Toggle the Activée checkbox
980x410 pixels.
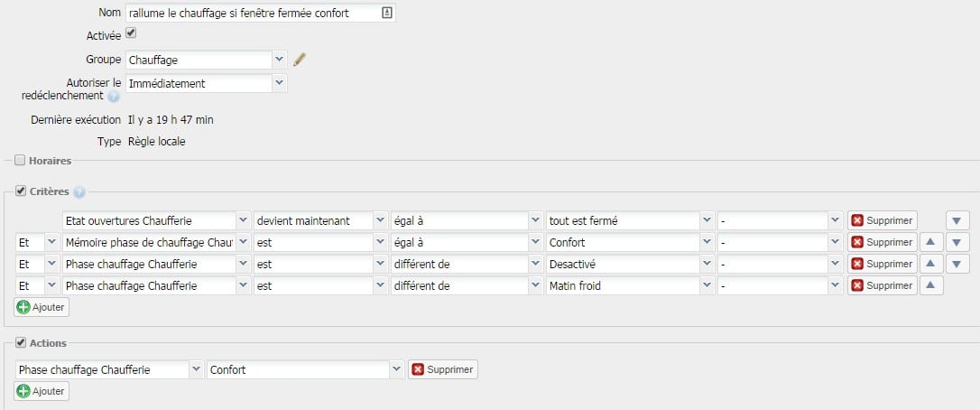click(131, 33)
